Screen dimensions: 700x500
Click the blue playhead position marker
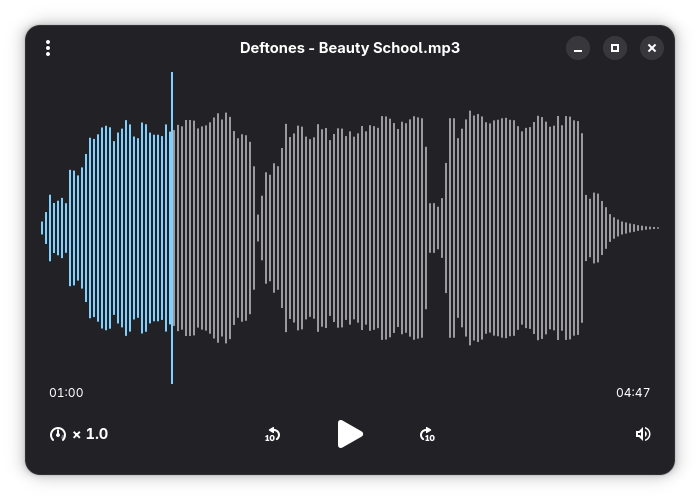coord(172,228)
